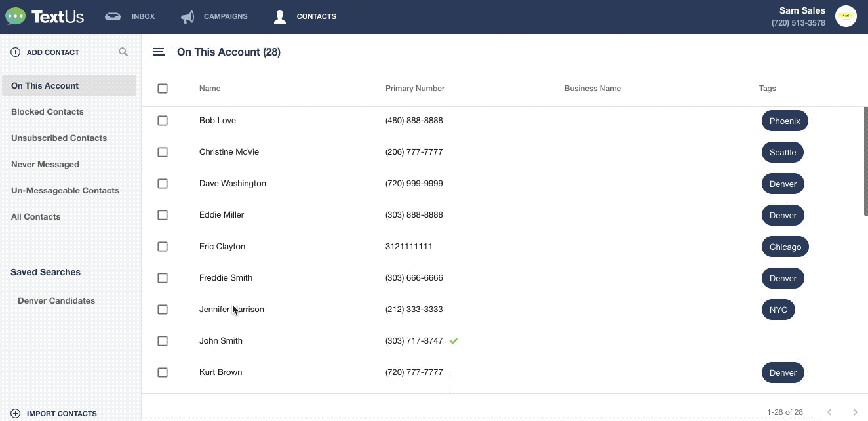Toggle the select-all checkbox in header

point(163,89)
